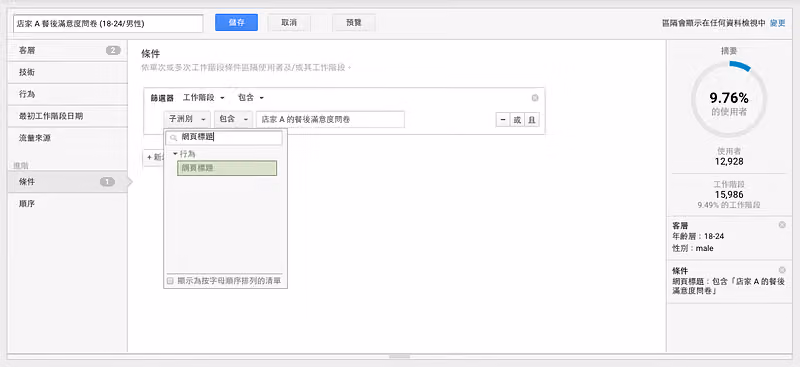Open the 順序 sequences section
Viewport: 800px width, 367px height.
(67, 204)
